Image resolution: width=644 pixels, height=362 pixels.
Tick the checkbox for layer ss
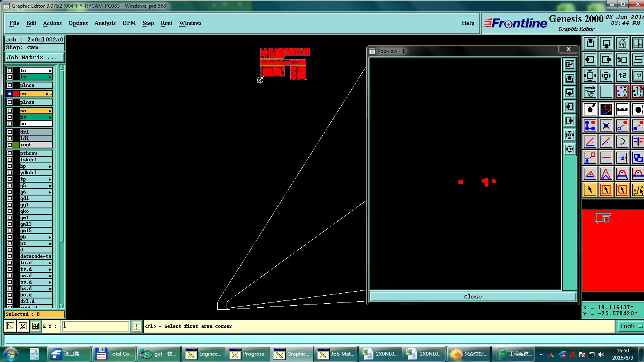point(10,111)
